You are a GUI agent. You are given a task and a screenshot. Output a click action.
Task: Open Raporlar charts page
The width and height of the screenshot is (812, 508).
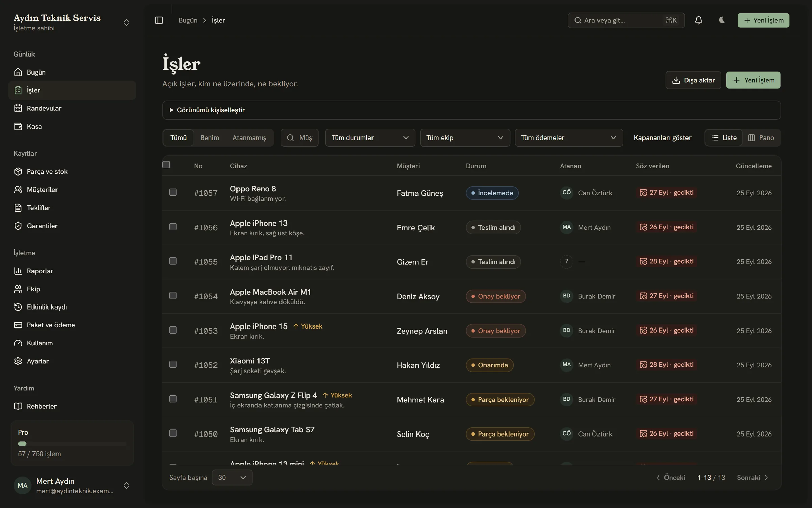click(x=72, y=271)
